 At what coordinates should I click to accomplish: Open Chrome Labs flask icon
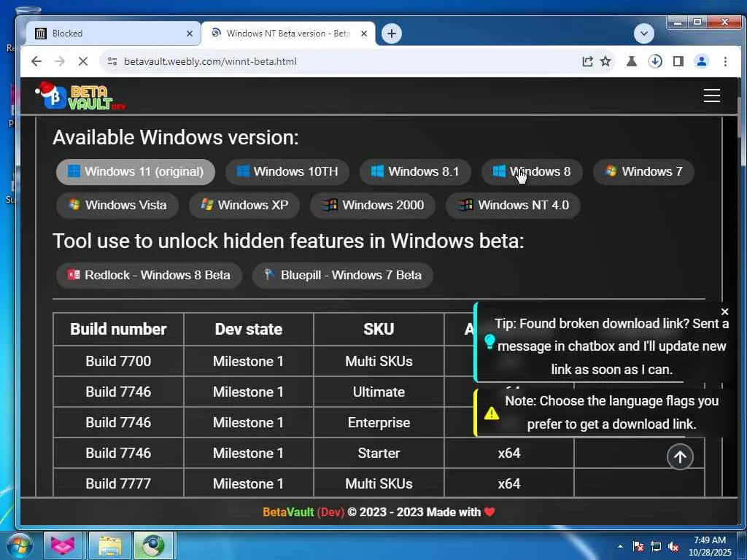[x=632, y=61]
